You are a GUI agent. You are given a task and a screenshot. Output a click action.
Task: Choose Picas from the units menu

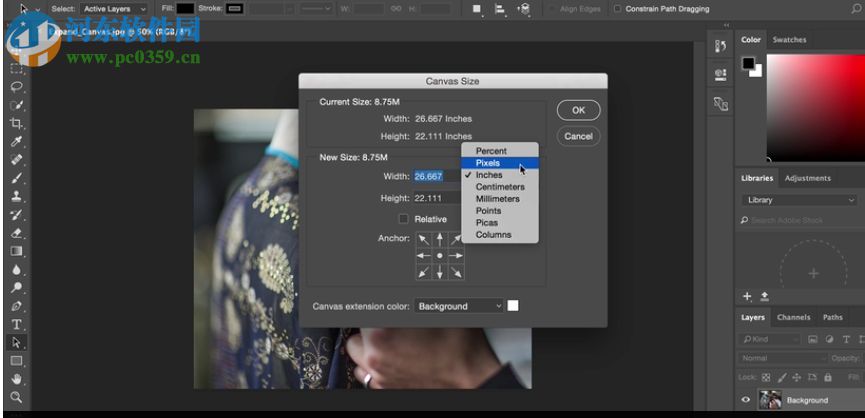tap(500, 223)
